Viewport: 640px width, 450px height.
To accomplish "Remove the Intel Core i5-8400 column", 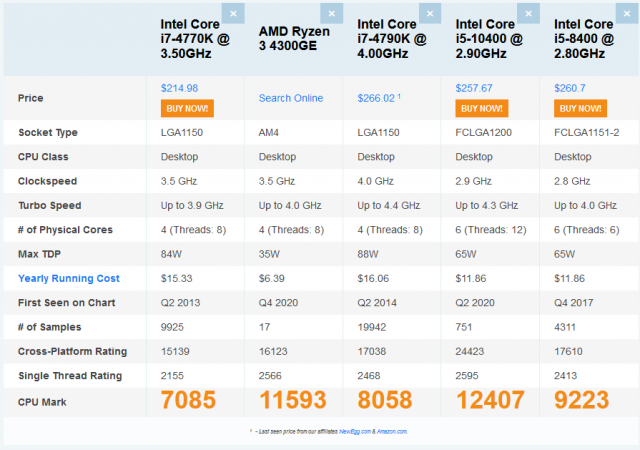I will click(x=624, y=13).
